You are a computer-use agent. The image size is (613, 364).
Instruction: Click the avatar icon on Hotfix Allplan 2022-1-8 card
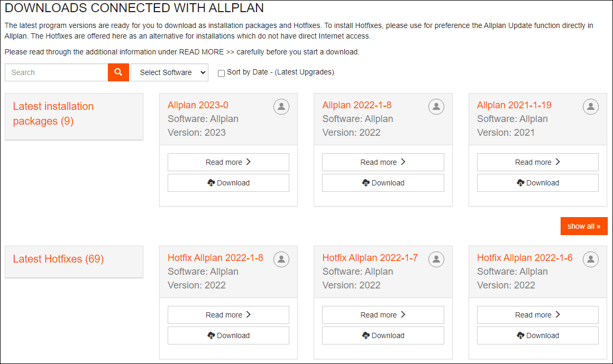pos(281,259)
